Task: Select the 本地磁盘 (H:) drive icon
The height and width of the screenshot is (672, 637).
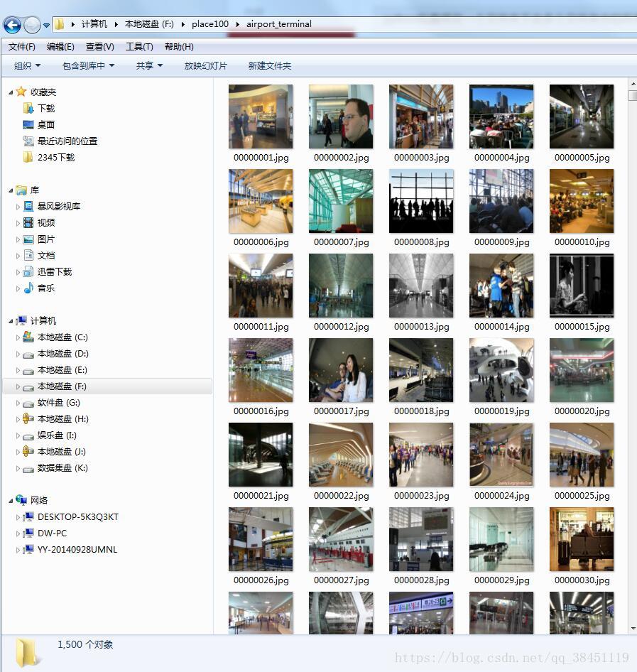Action: click(28, 418)
